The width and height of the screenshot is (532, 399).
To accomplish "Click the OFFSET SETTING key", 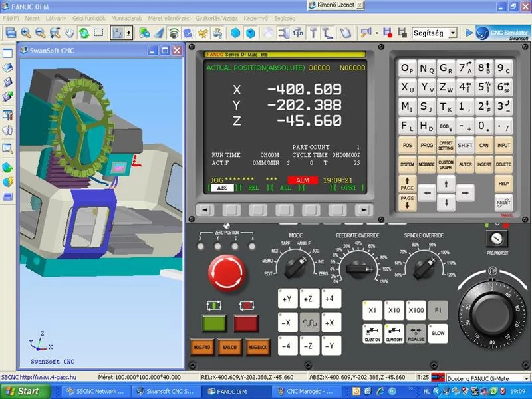I will pos(446,145).
